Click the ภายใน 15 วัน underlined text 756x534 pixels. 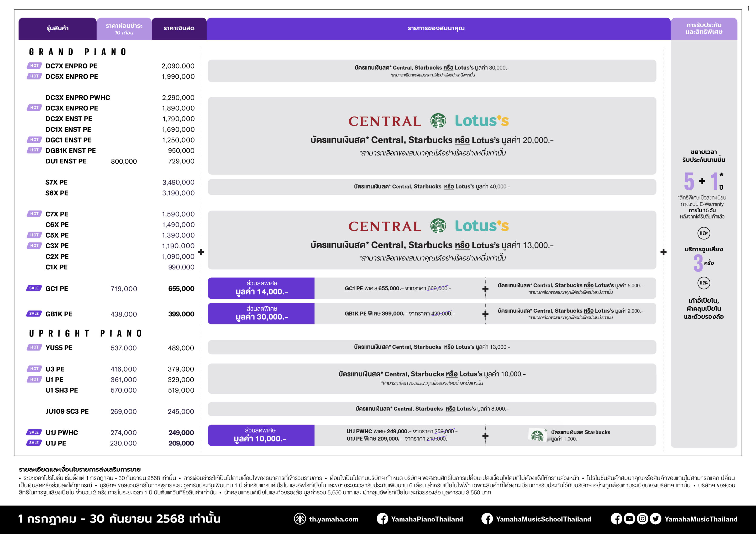[x=702, y=210]
